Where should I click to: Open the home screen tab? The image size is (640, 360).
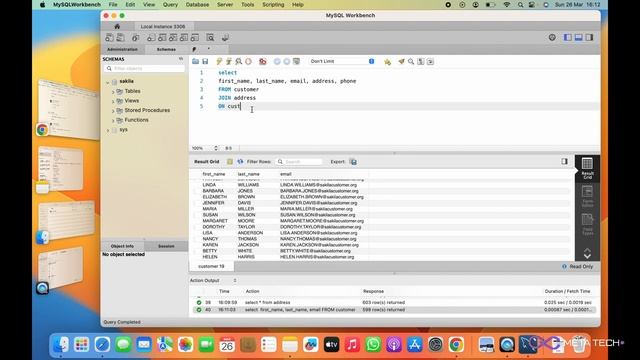(x=117, y=27)
